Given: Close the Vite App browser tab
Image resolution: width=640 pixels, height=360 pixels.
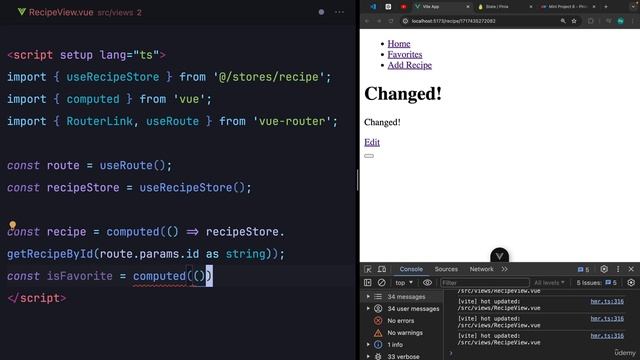Looking at the screenshot, I should pyautogui.click(x=468, y=7).
